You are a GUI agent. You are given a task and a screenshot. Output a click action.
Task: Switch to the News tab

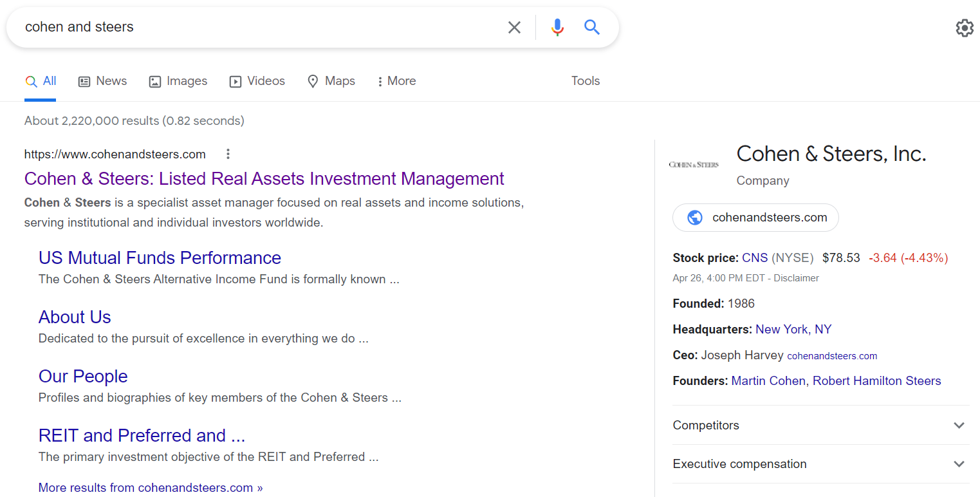[102, 81]
